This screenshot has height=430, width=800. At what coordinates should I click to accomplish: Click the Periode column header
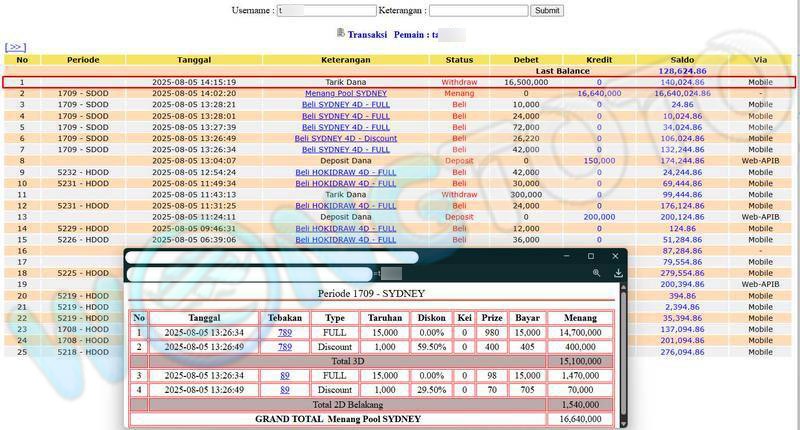coord(83,60)
